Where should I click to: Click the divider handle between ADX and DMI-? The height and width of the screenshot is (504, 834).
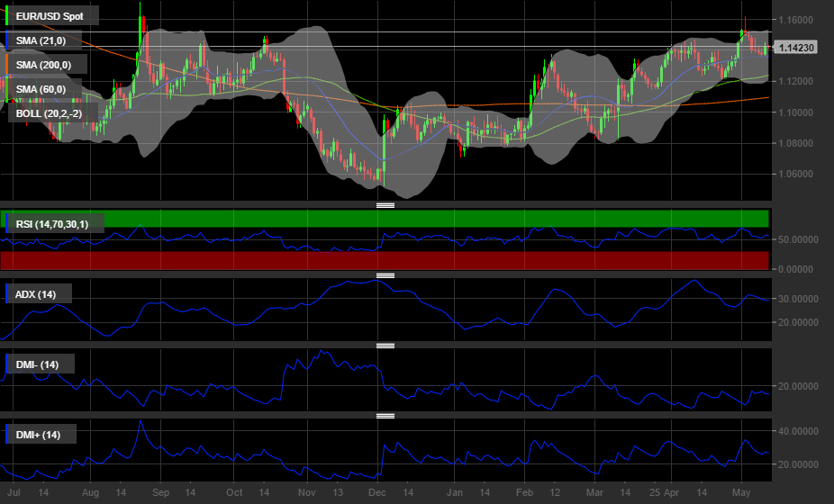coord(385,345)
